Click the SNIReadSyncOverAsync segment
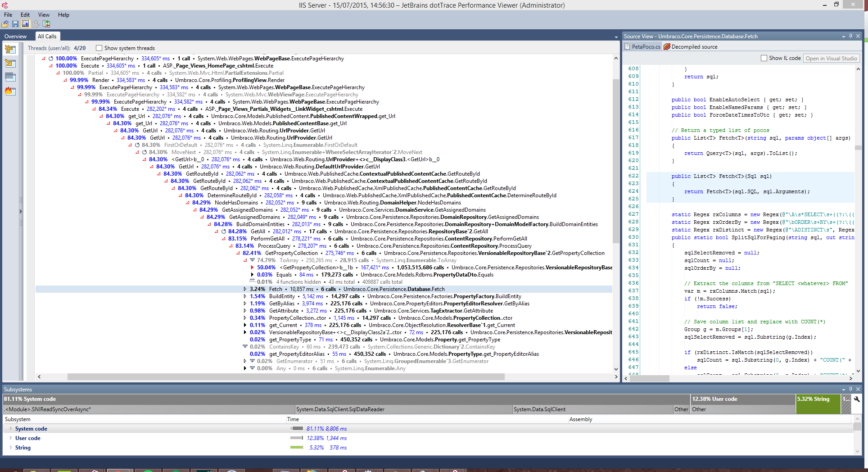The height and width of the screenshot is (472, 868). pos(149,409)
